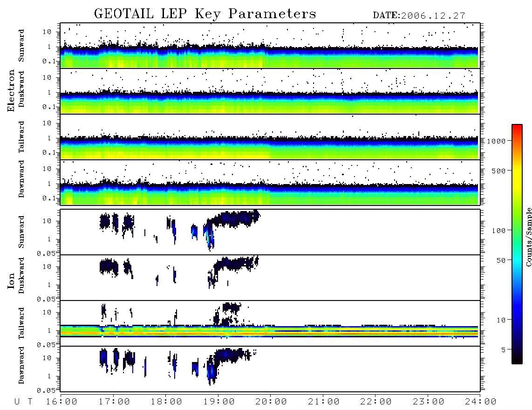
Task: Select the "24:00" time tick label
Action: tap(481, 402)
